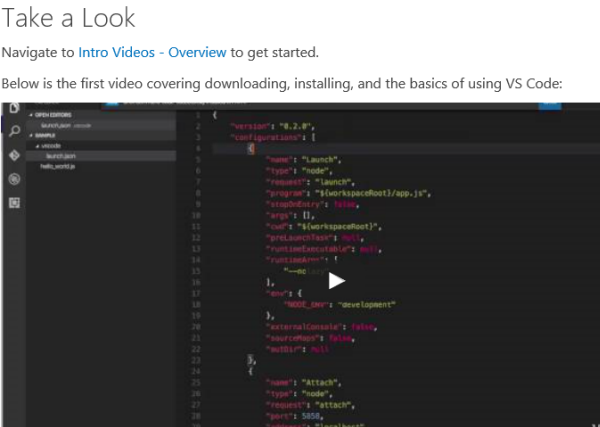Open the Git source control icon
Viewport: 600px width, 427px height.
[14, 155]
